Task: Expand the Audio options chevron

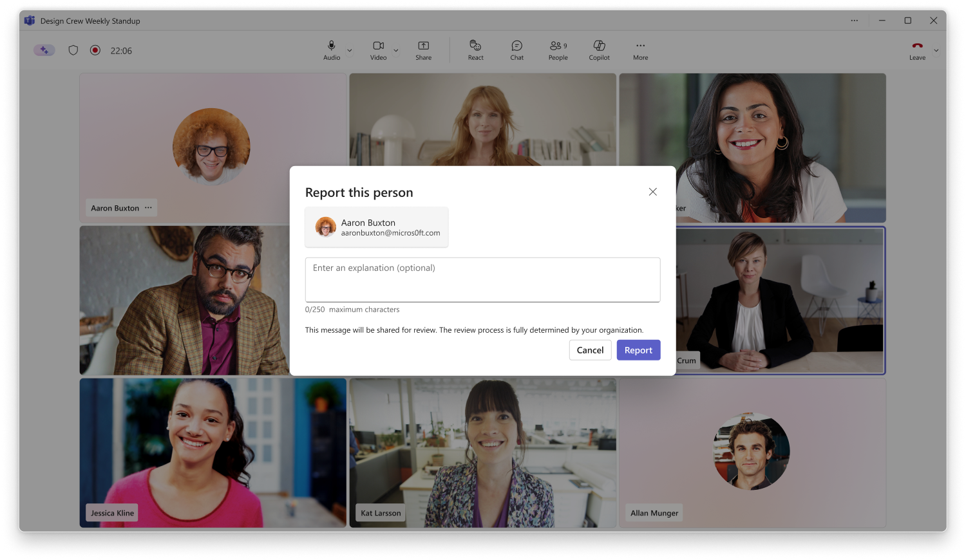Action: click(350, 50)
